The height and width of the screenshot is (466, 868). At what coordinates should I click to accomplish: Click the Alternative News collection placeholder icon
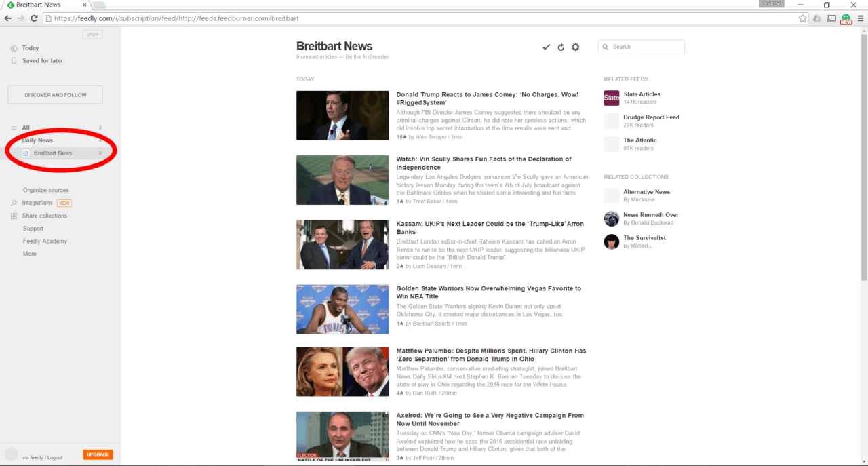(x=612, y=195)
